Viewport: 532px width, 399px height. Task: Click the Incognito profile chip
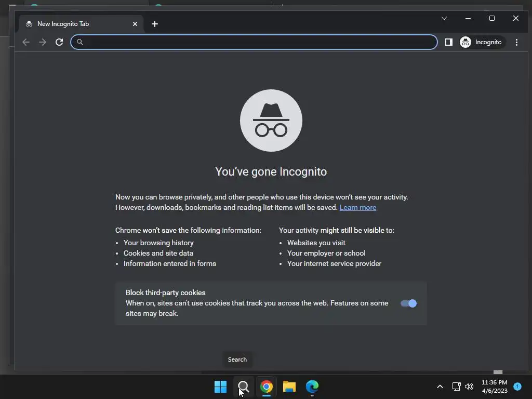click(x=481, y=42)
